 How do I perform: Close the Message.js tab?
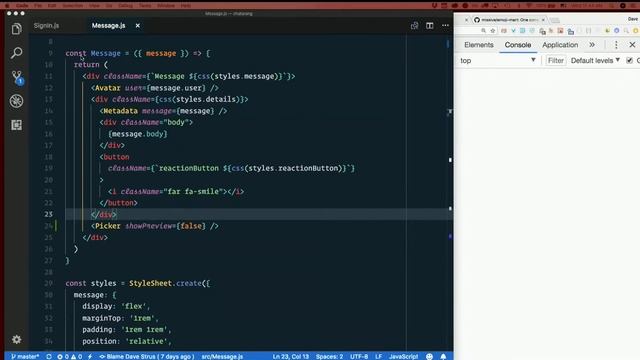click(x=138, y=25)
